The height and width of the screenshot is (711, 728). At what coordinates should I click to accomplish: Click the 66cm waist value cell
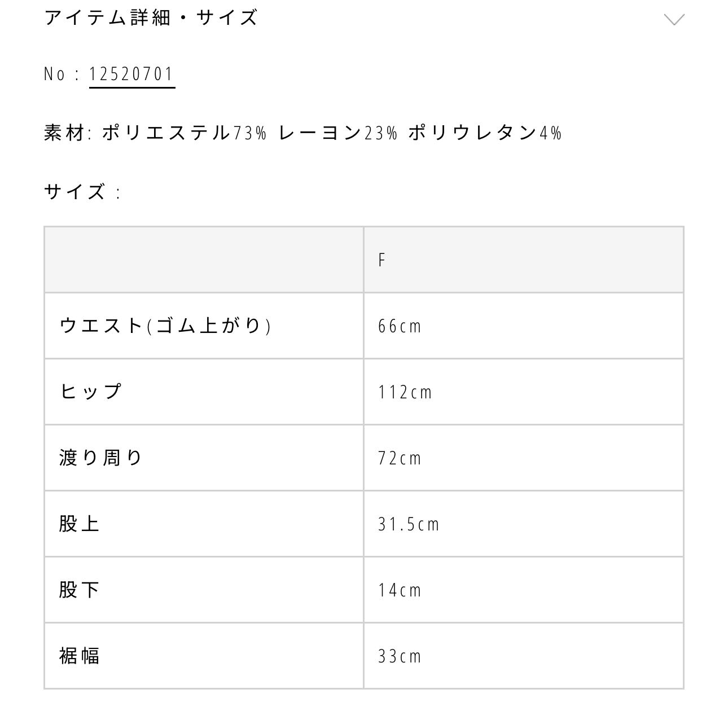(x=400, y=326)
